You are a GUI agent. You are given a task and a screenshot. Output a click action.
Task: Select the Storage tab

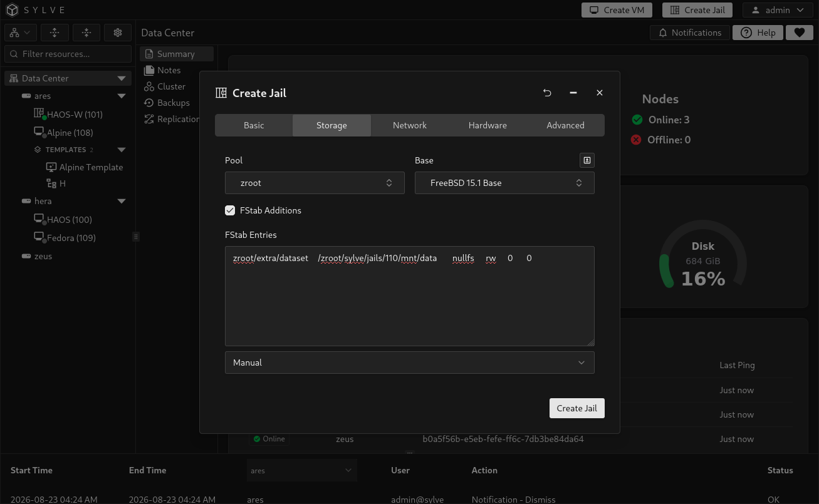331,125
